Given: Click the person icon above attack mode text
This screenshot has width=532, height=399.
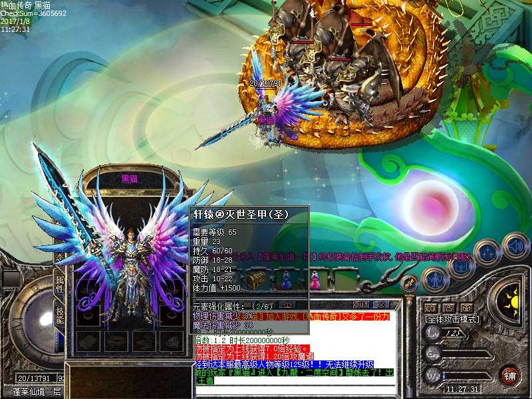Looking at the screenshot, I should coord(448,308).
